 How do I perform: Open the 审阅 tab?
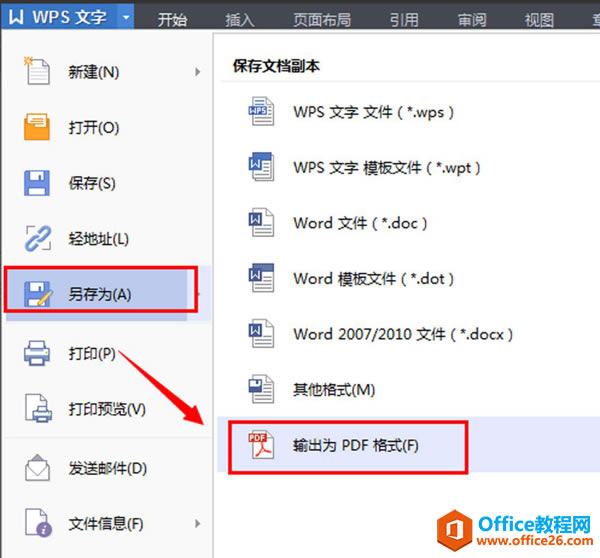click(472, 20)
